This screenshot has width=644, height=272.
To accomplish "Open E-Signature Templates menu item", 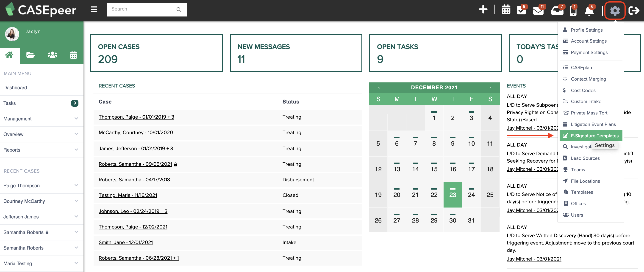I will 591,136.
